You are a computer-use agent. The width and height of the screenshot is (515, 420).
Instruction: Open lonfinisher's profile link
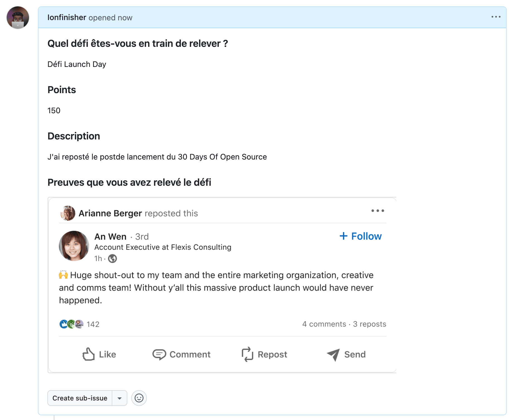click(x=67, y=18)
